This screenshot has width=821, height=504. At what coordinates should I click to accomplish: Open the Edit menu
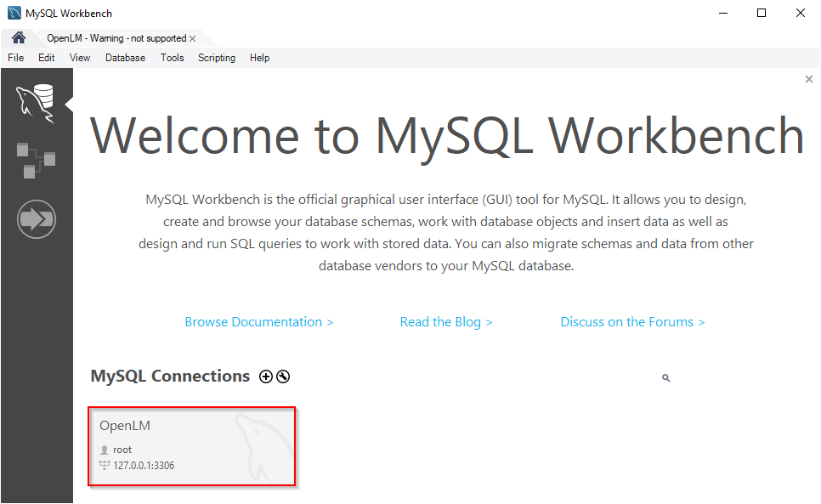point(46,58)
